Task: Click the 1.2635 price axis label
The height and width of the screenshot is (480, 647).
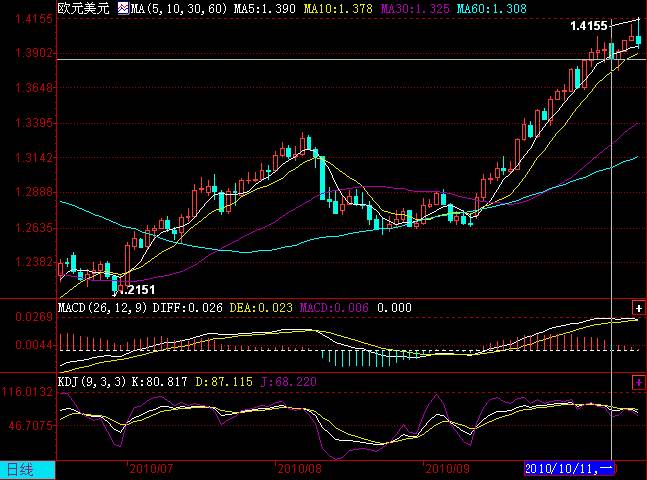Action: pos(34,228)
